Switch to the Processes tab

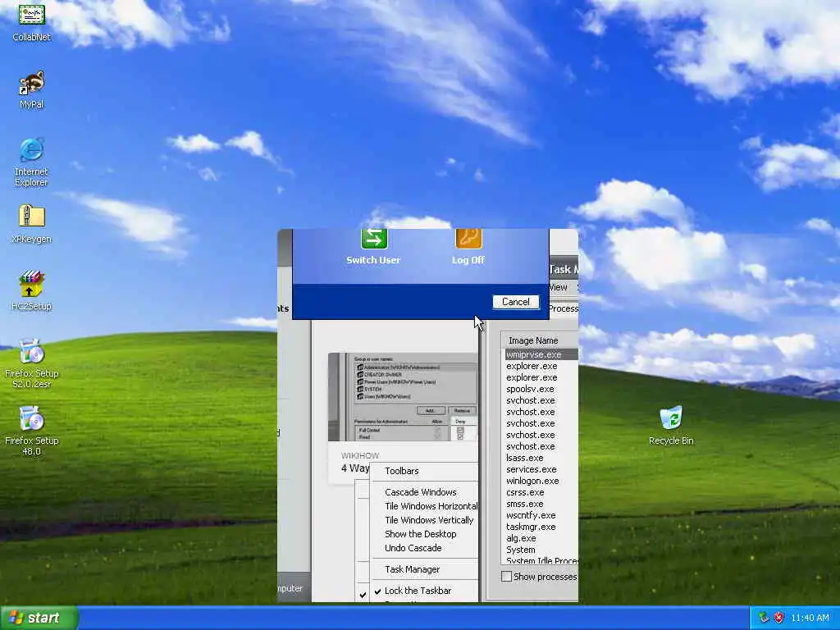[563, 308]
